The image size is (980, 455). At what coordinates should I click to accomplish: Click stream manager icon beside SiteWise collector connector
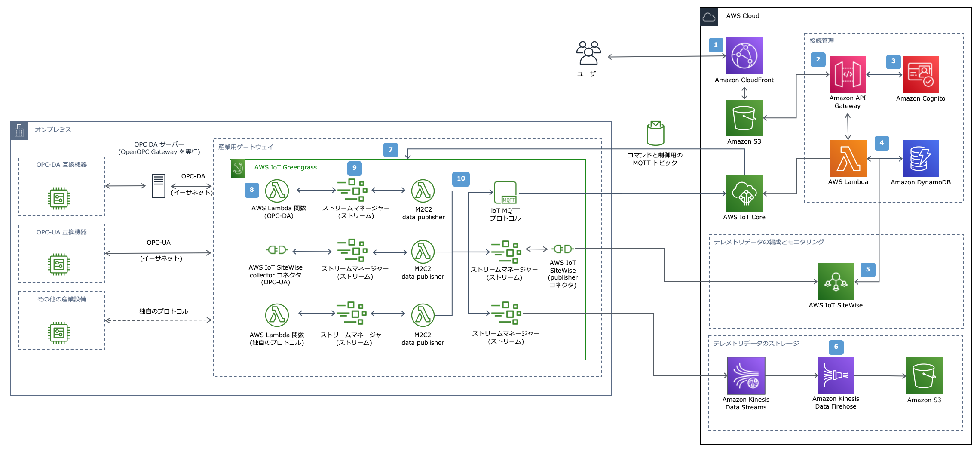pos(352,250)
